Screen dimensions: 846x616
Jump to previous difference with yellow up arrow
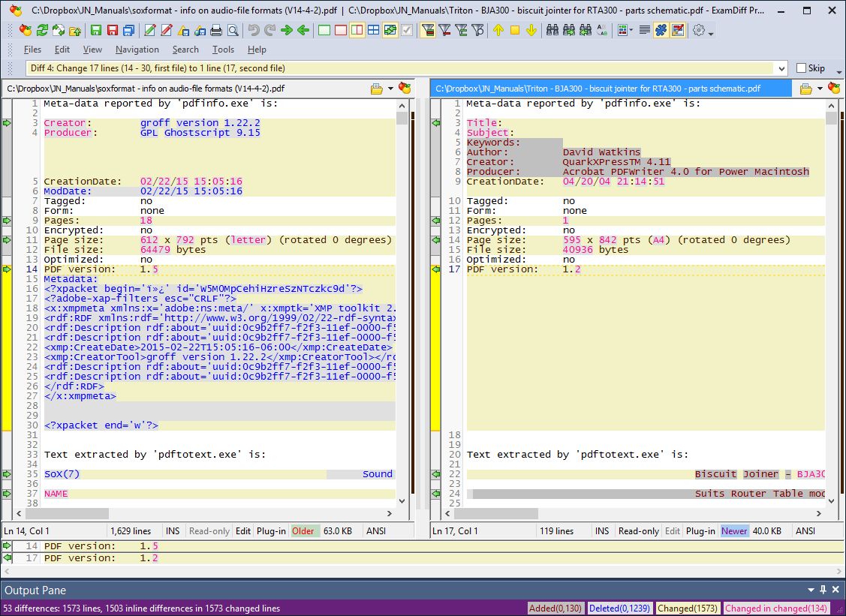pos(498,30)
